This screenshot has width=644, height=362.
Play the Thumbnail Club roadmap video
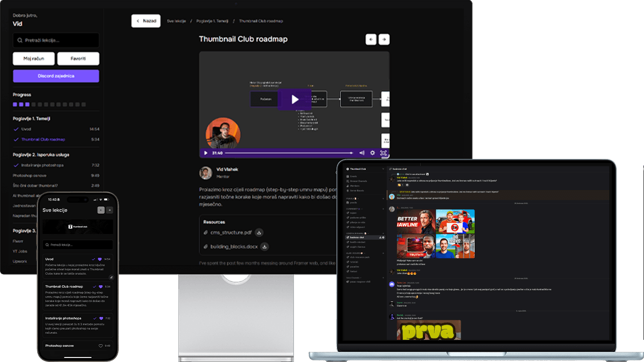tap(294, 99)
